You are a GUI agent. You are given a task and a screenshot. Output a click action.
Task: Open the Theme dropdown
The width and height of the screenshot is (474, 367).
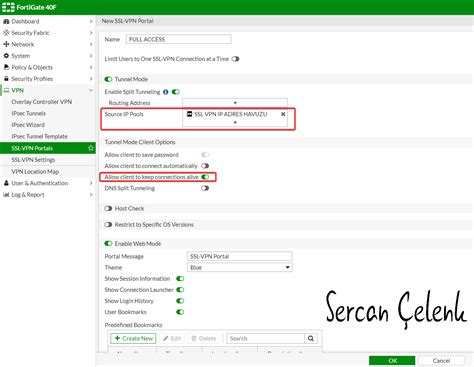(240, 267)
